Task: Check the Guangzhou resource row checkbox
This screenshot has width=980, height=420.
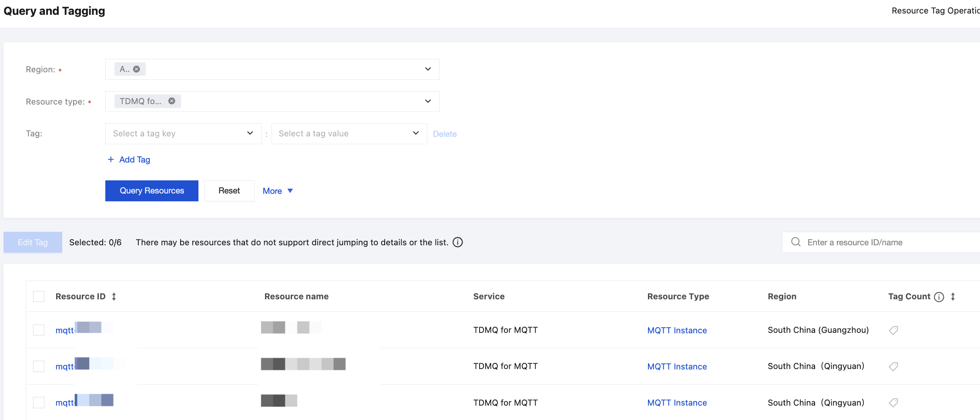Action: coord(39,330)
